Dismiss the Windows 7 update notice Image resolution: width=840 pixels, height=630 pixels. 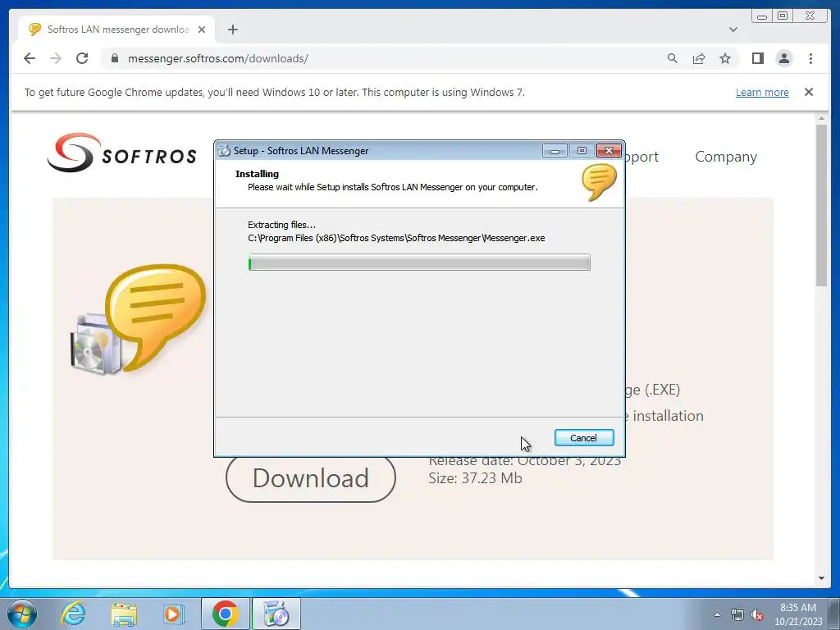point(809,92)
